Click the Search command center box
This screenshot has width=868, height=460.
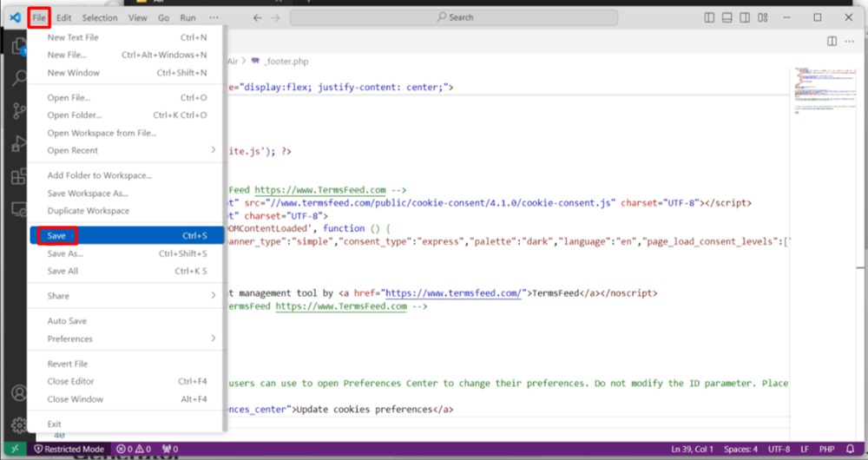[454, 17]
